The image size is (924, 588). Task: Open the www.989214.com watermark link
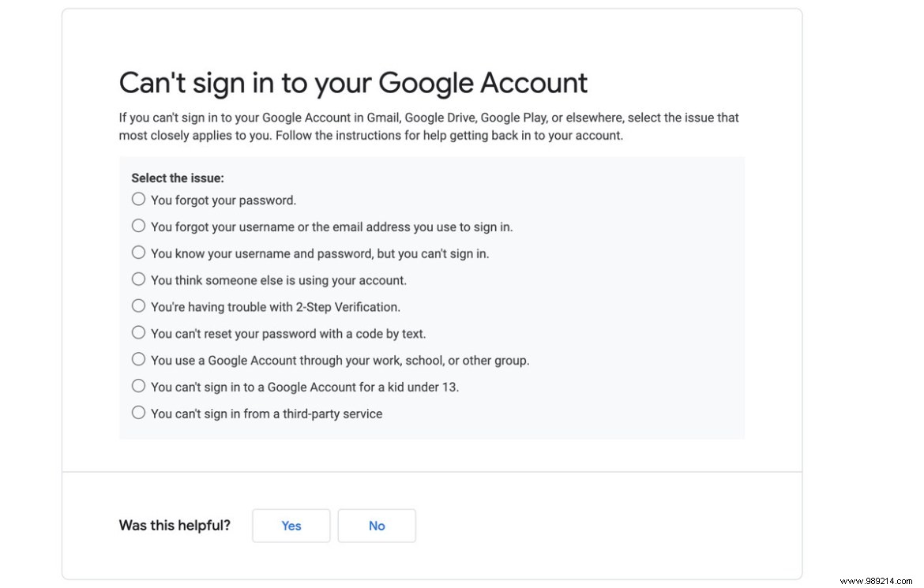click(x=877, y=580)
